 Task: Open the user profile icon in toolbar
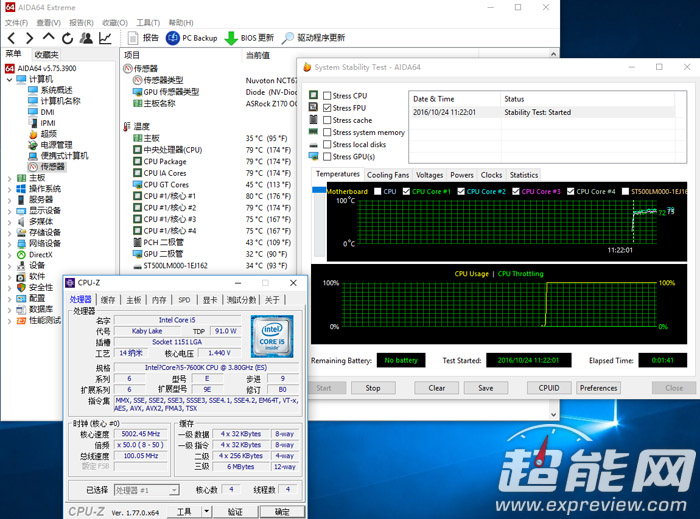(x=86, y=38)
